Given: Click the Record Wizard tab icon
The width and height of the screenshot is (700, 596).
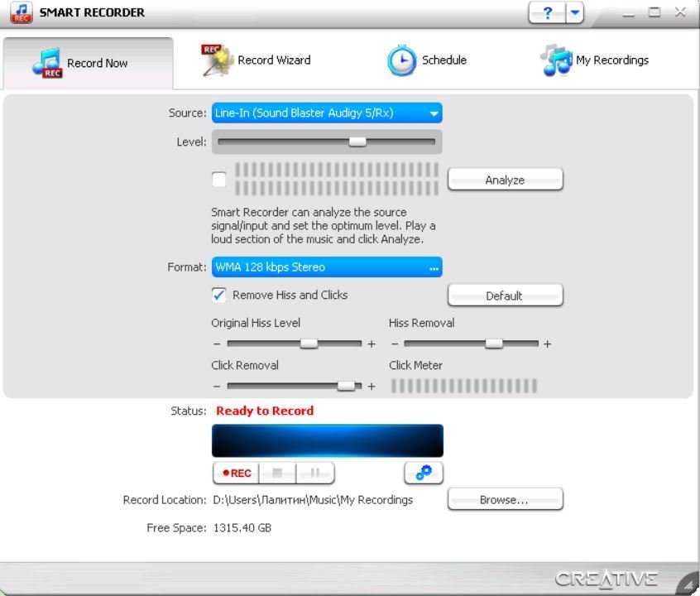Looking at the screenshot, I should coord(218,60).
